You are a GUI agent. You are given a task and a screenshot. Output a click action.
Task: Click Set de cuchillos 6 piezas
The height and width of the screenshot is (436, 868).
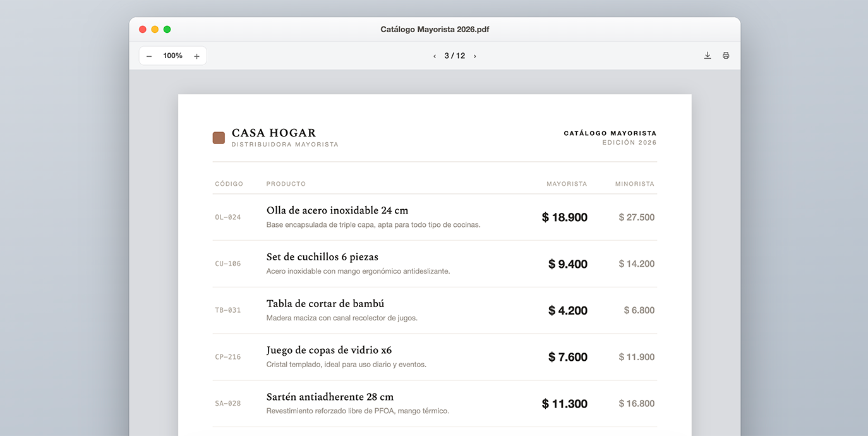coord(322,257)
